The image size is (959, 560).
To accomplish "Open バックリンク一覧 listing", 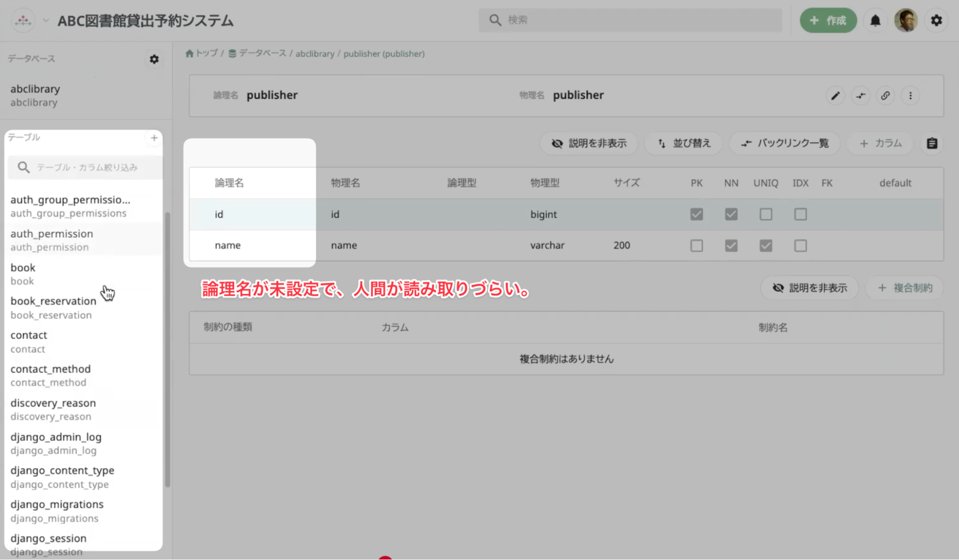I will [x=784, y=143].
